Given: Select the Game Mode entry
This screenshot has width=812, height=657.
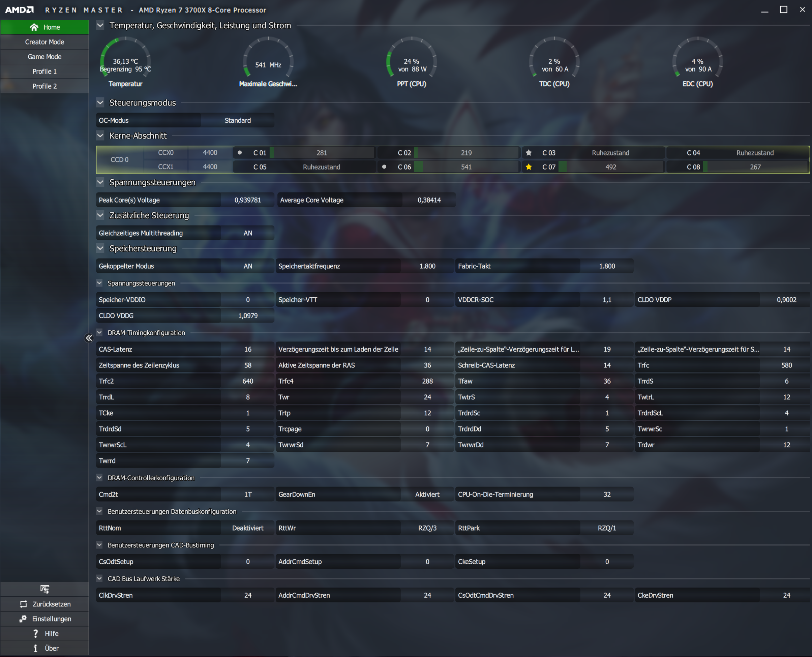Looking at the screenshot, I should click(44, 56).
